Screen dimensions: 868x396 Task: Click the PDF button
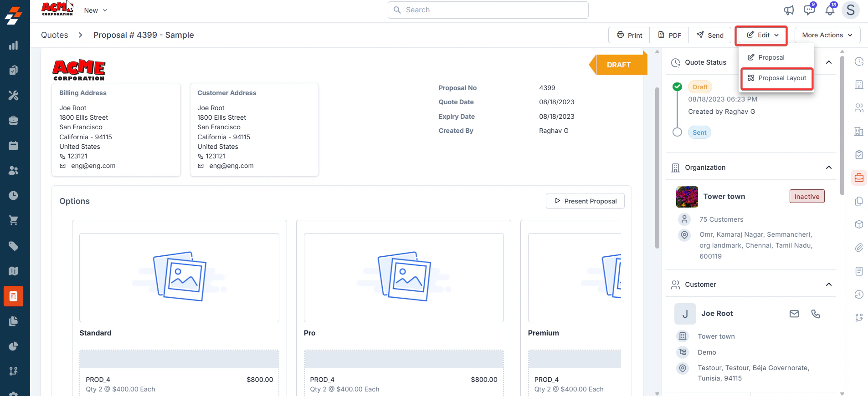coord(669,35)
